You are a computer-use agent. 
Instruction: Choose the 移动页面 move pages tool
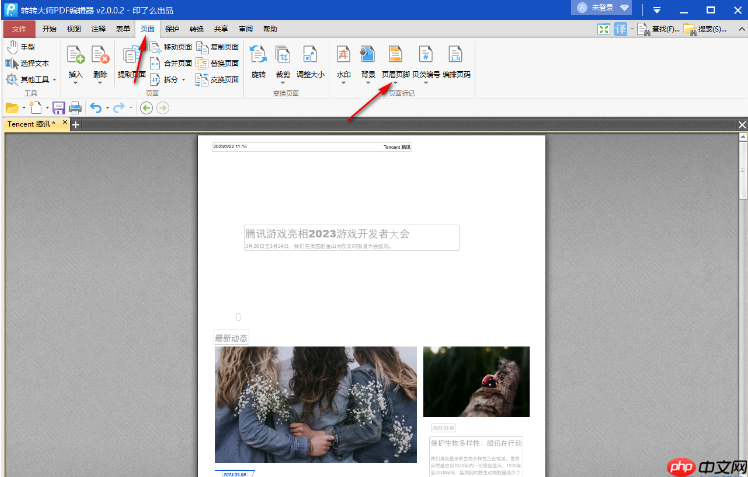pos(171,47)
